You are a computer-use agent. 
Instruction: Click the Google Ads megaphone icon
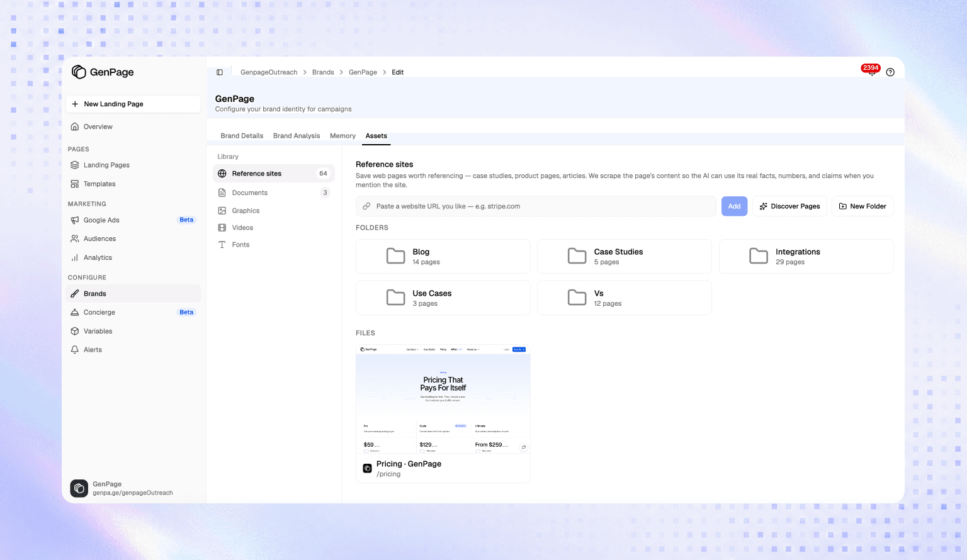[75, 220]
